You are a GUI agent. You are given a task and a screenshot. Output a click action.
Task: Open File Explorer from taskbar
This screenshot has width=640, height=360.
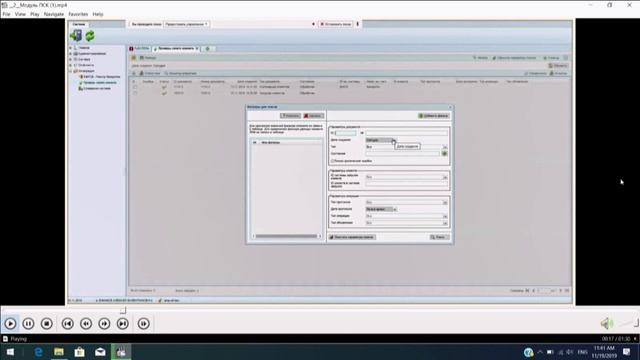point(59,352)
